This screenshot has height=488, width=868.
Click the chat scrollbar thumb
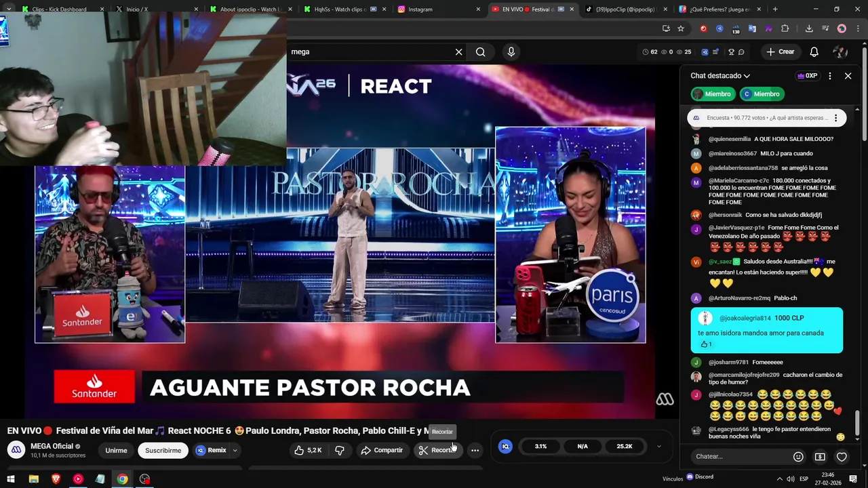(857, 424)
